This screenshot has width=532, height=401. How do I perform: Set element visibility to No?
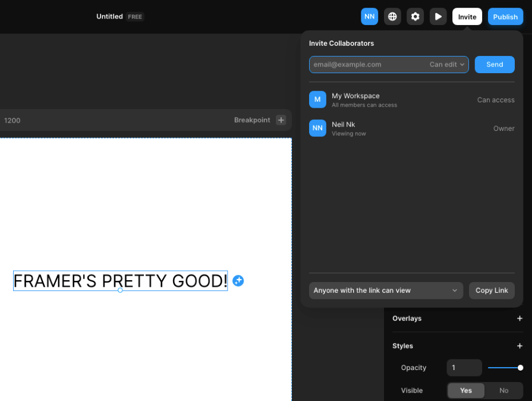(503, 390)
